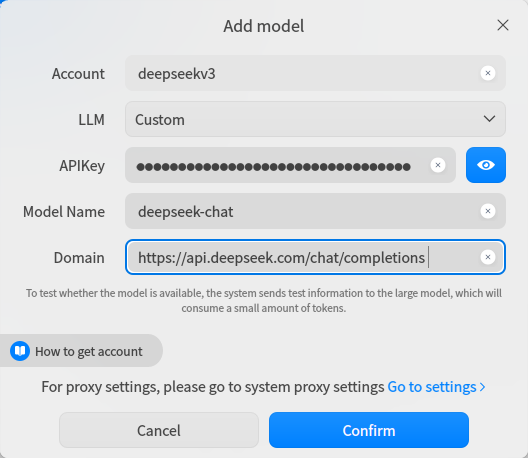Image resolution: width=528 pixels, height=458 pixels.
Task: Close the Add model dialog
Action: click(x=503, y=25)
